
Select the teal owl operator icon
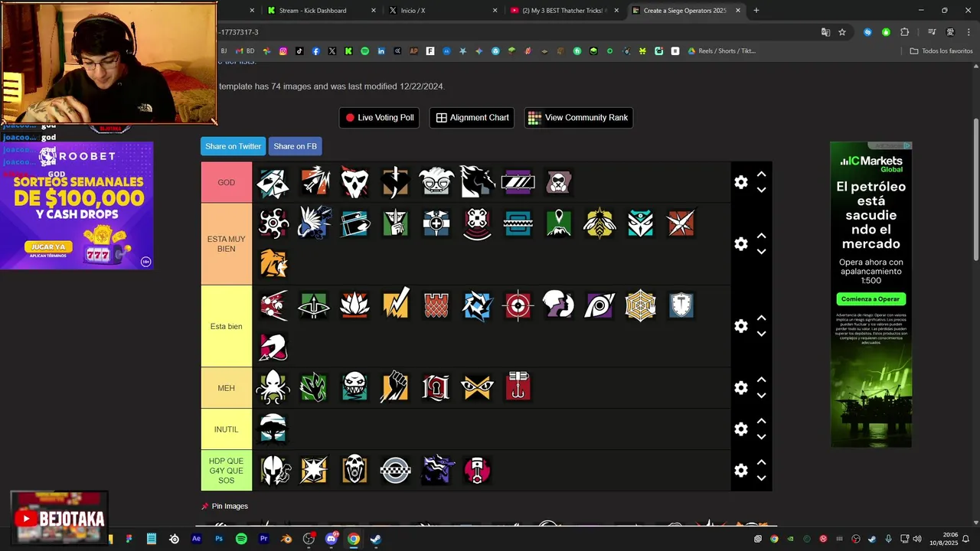pyautogui.click(x=640, y=223)
